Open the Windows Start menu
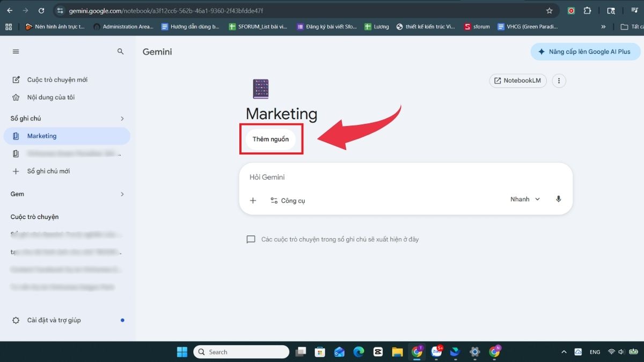This screenshot has width=644, height=362. 182,352
